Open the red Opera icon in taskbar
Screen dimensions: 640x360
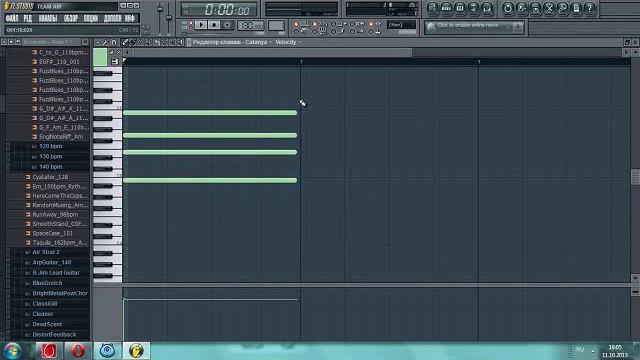(x=78, y=351)
